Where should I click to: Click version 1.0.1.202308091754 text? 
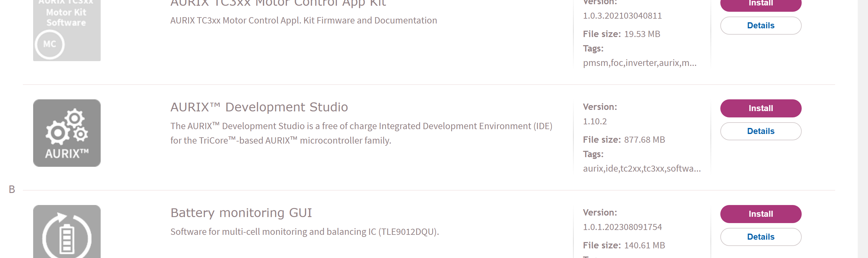coord(622,227)
